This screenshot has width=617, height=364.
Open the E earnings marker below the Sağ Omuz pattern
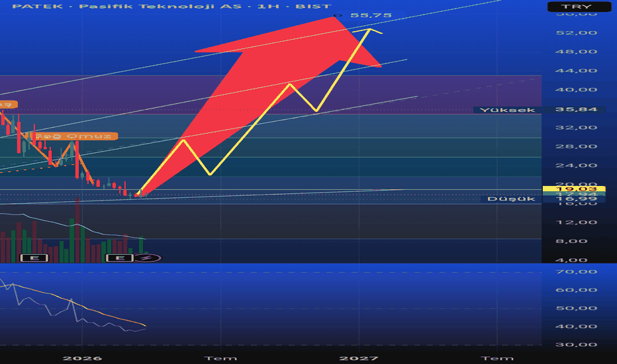34,258
